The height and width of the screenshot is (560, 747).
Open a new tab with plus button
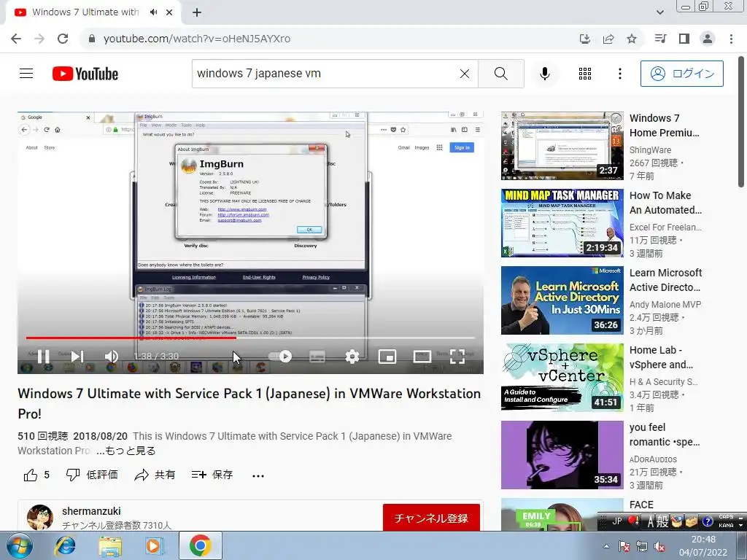[x=197, y=12]
